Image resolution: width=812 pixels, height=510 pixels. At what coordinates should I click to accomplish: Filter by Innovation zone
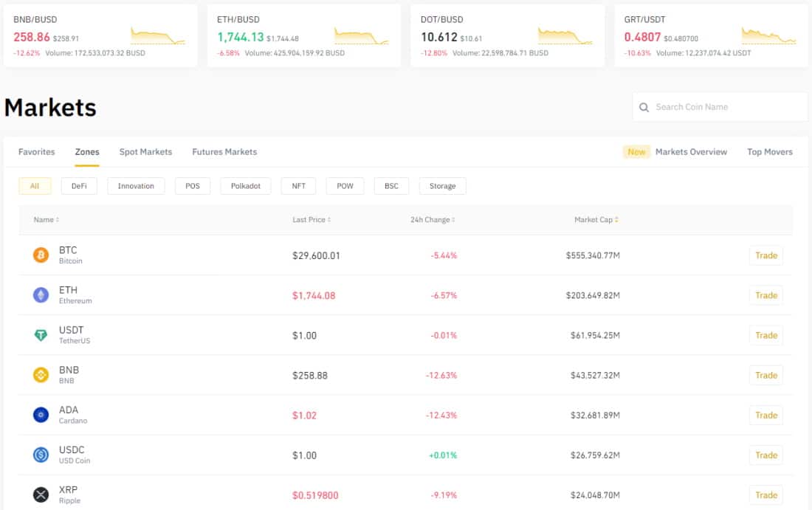(136, 186)
